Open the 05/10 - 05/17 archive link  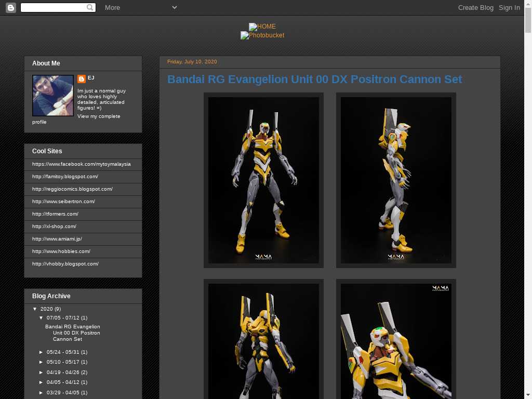63,362
